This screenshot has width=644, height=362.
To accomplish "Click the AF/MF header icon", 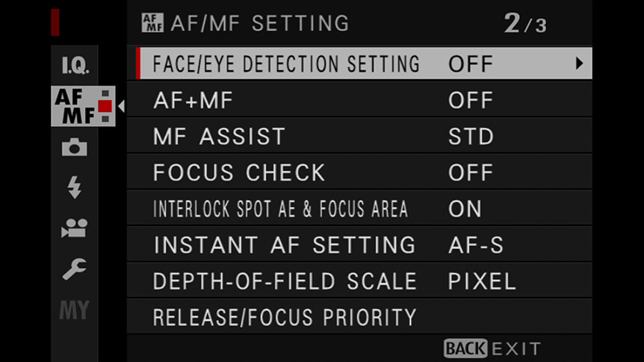I will click(152, 23).
